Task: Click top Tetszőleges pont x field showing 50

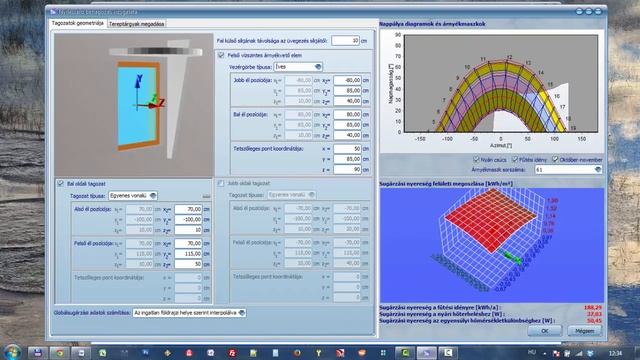Action: point(347,149)
